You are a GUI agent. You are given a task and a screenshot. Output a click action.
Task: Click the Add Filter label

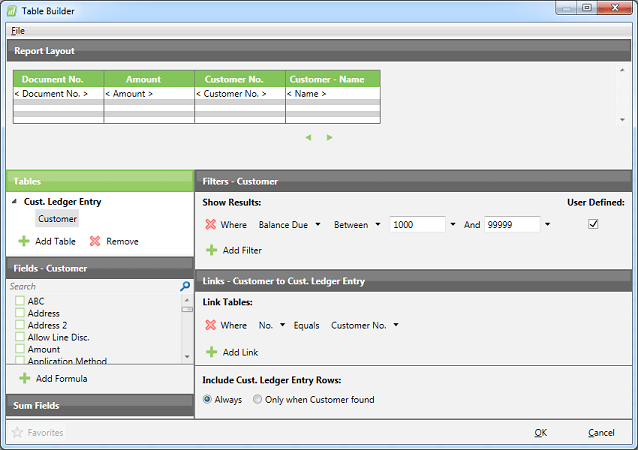pyautogui.click(x=242, y=250)
